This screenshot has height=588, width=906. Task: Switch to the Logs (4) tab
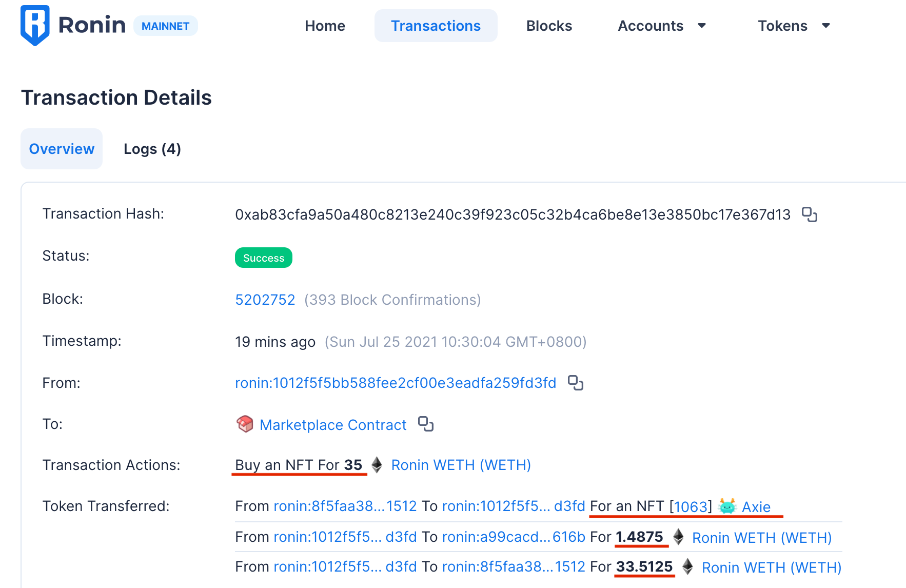152,149
